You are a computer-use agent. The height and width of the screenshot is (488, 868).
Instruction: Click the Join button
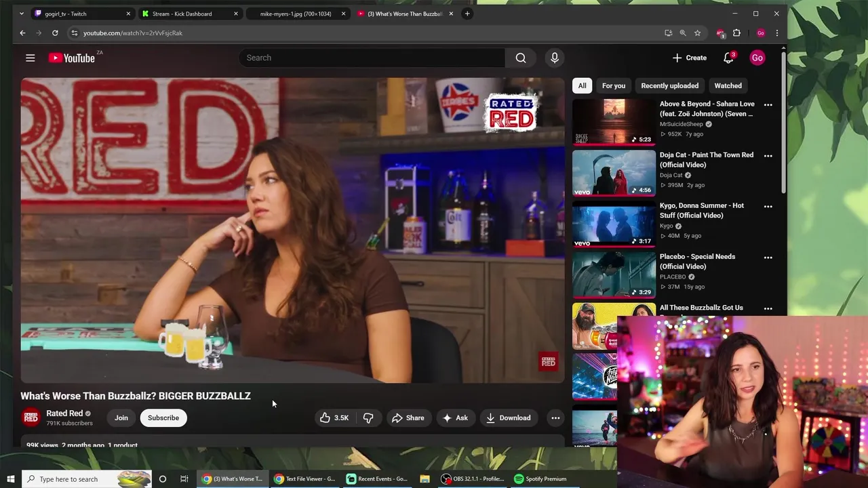point(121,418)
